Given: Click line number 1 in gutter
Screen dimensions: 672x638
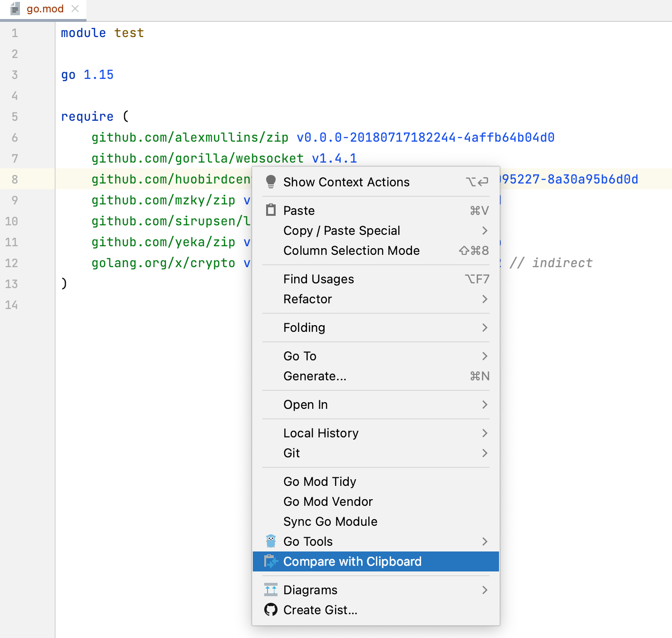Looking at the screenshot, I should click(x=15, y=33).
